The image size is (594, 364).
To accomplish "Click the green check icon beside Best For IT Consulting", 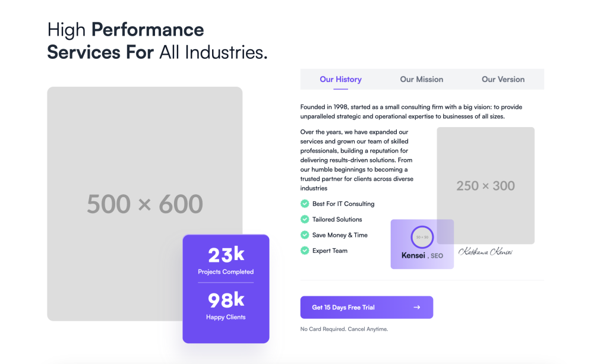I will click(x=305, y=204).
